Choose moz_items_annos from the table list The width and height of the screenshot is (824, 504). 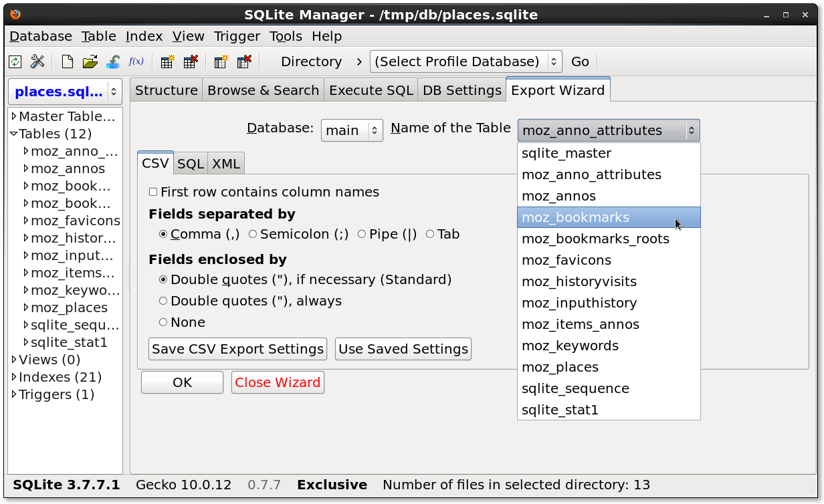[x=609, y=324]
